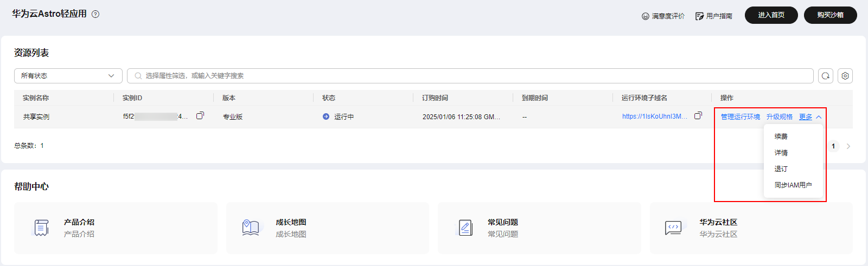Screen dimensions: 868x266
Task: Open the 产品介绍 help card title
Action: [x=79, y=222]
